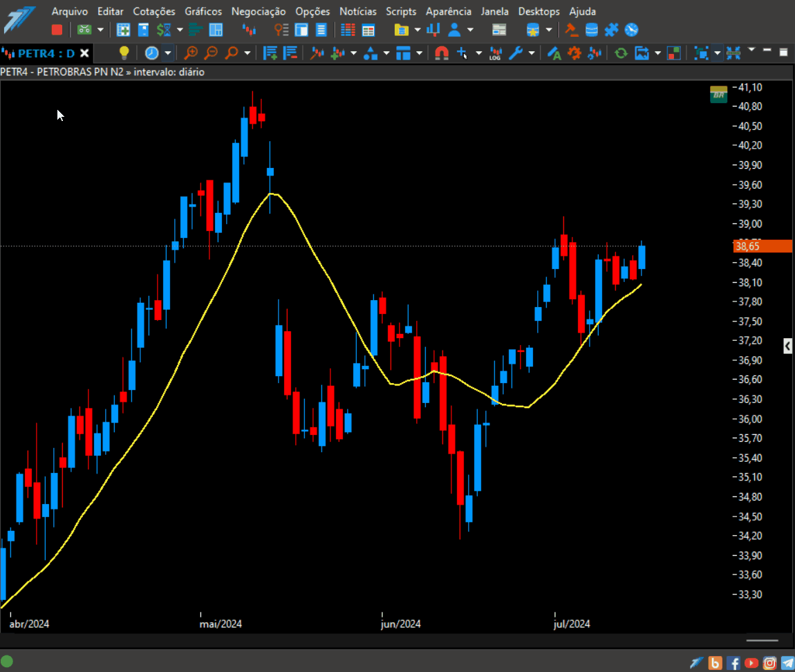Expand the dropdown next to the person icon
The image size is (795, 672).
pyautogui.click(x=471, y=30)
